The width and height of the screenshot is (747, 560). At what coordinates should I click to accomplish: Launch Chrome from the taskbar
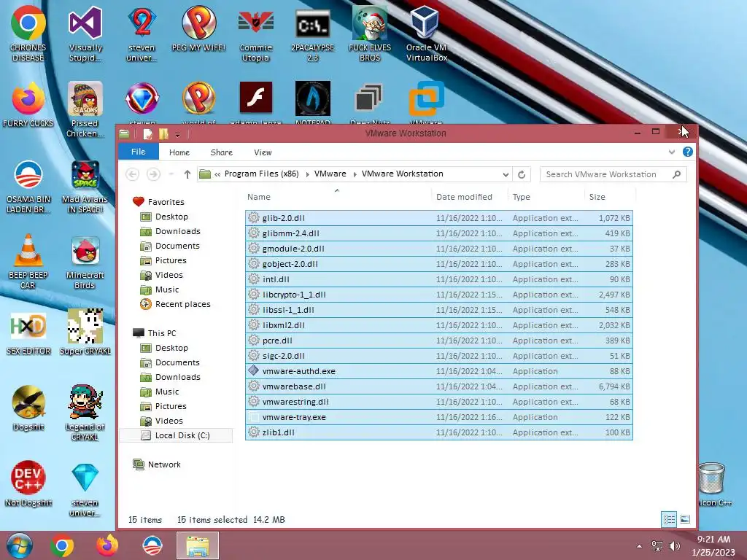[x=62, y=545]
